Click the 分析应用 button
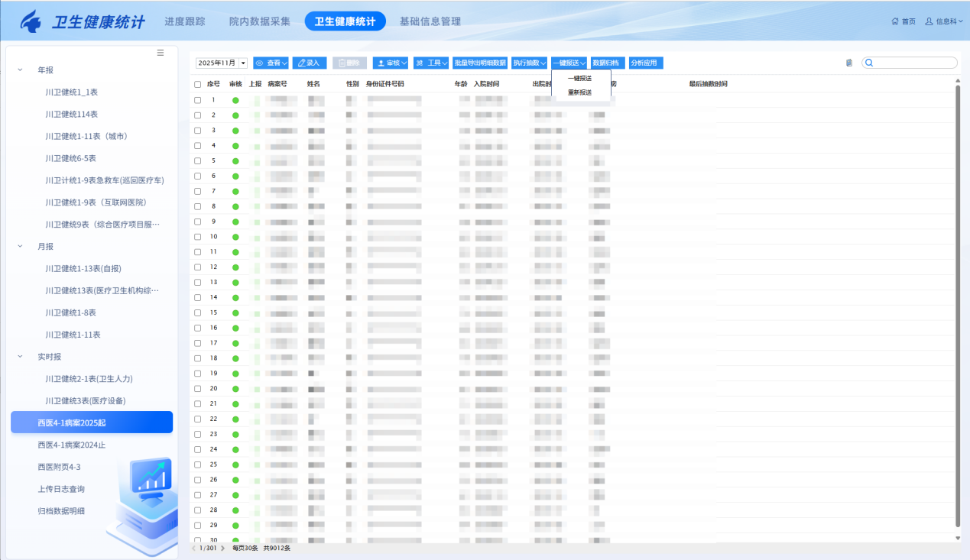970x560 pixels. 644,63
